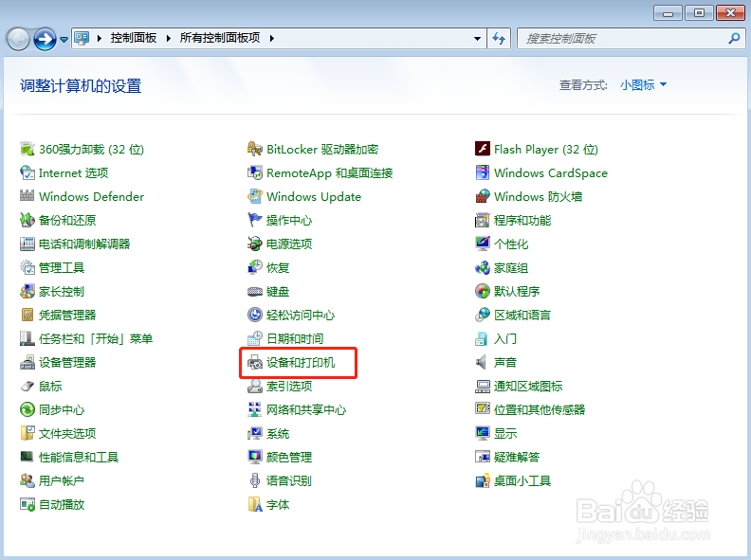Screen dimensions: 751x560
Task: Click the Flash Player icon
Action: [x=483, y=150]
